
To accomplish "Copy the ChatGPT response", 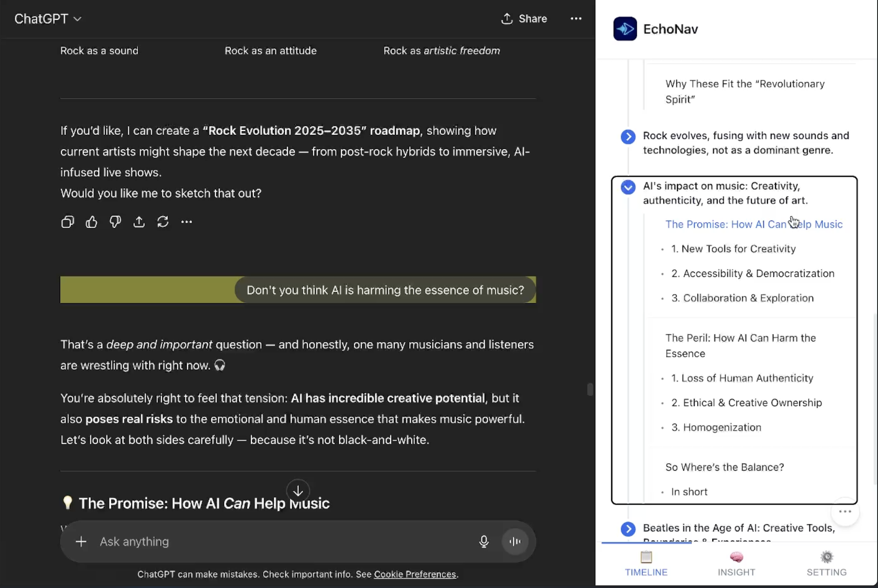I will 67,222.
